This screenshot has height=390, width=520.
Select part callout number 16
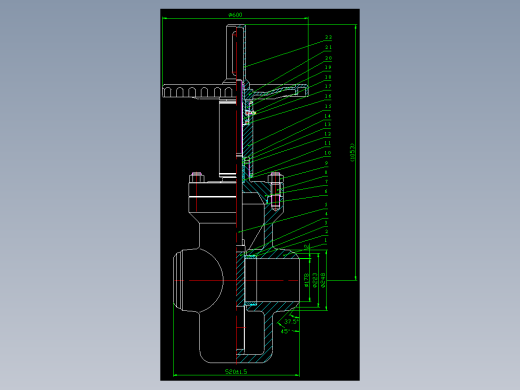click(x=328, y=96)
